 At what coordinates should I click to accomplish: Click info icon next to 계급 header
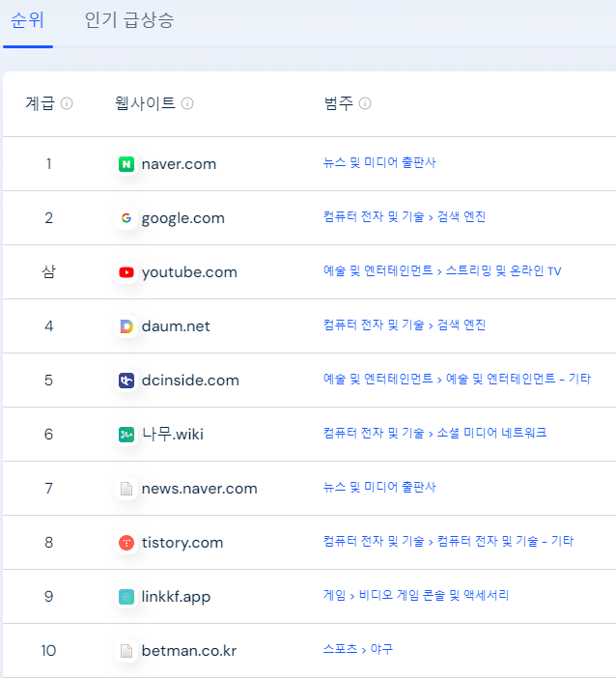click(67, 103)
